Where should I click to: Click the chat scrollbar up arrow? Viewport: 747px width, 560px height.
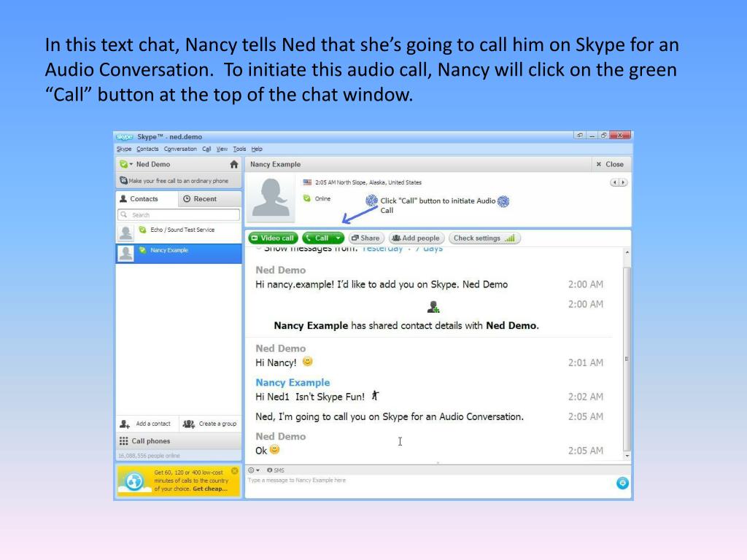627,252
